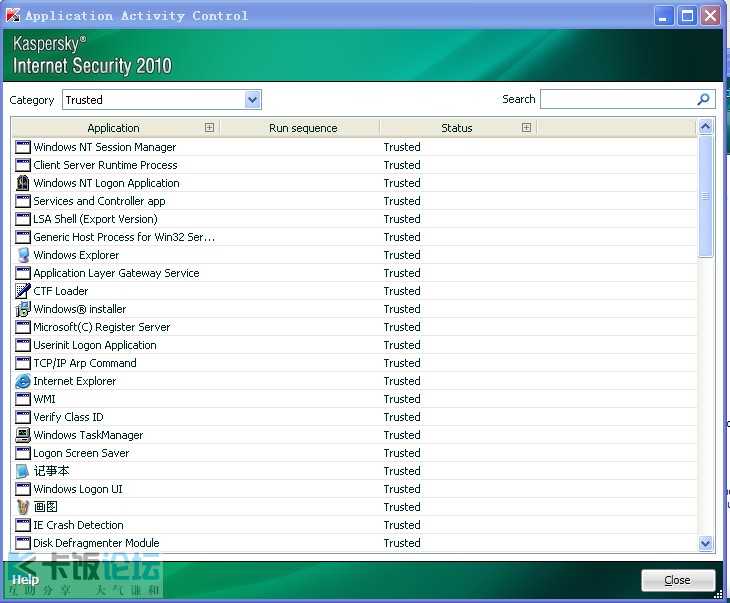Click the LSA Shell icon
The height and width of the screenshot is (603, 730).
(23, 219)
